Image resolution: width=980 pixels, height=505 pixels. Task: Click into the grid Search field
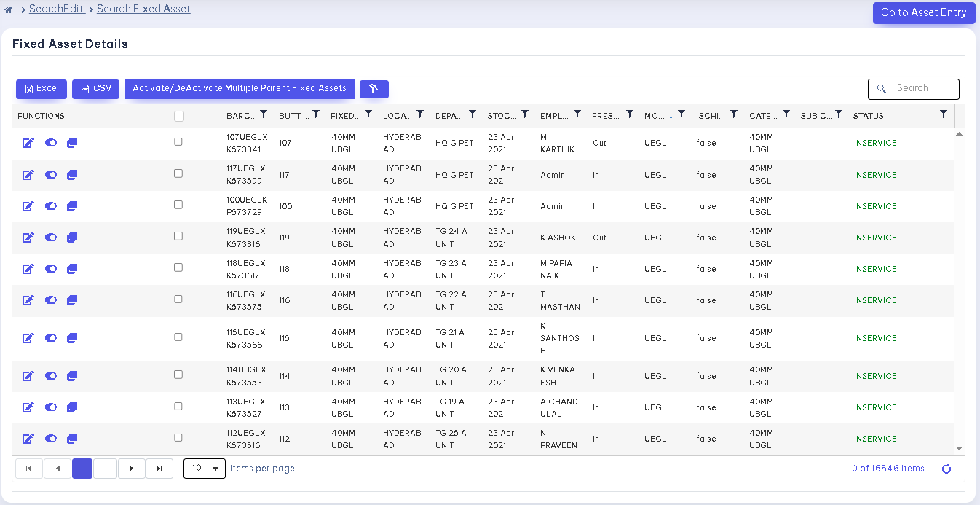pos(914,89)
